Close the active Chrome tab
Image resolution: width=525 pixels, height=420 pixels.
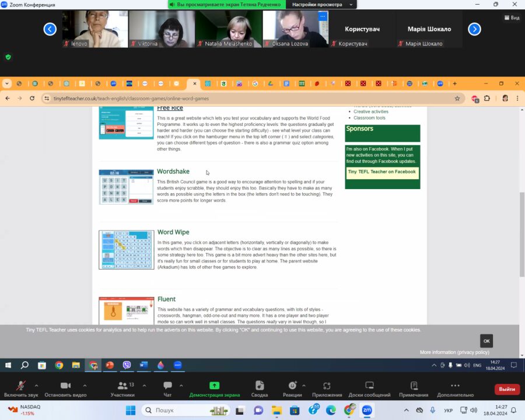194,83
